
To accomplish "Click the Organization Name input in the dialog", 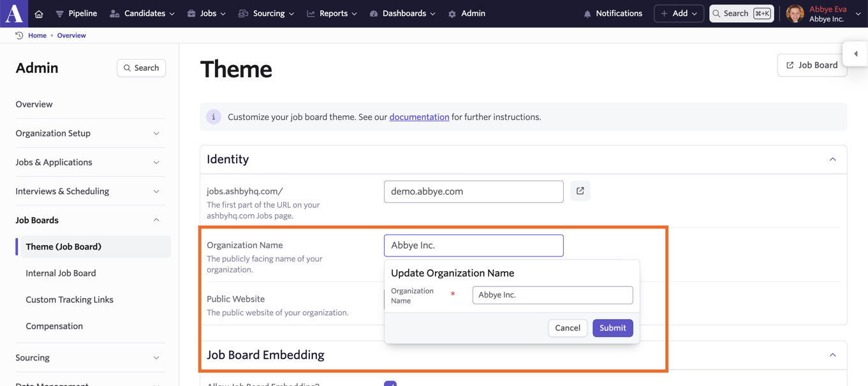I will (x=552, y=295).
